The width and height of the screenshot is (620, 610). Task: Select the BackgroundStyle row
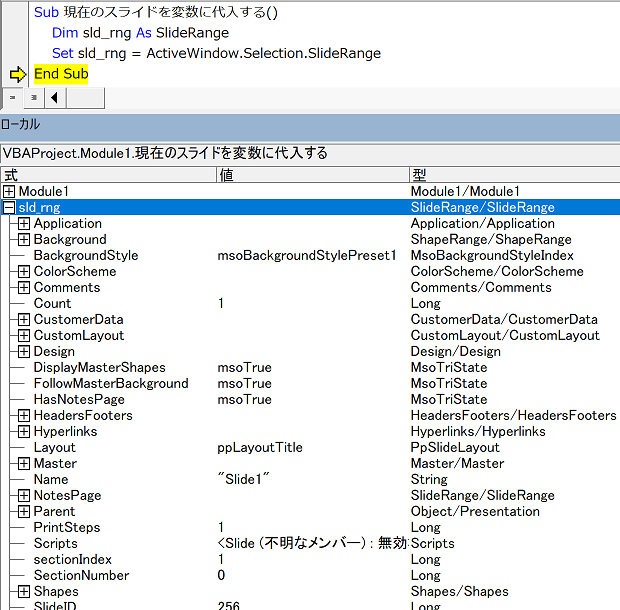pos(310,255)
